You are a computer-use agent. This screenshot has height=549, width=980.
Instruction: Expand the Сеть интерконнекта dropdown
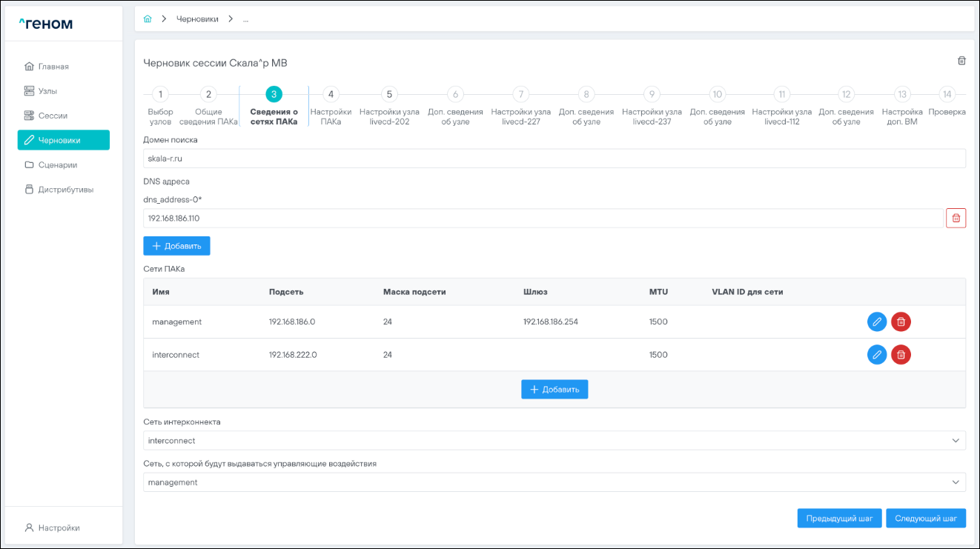point(554,441)
